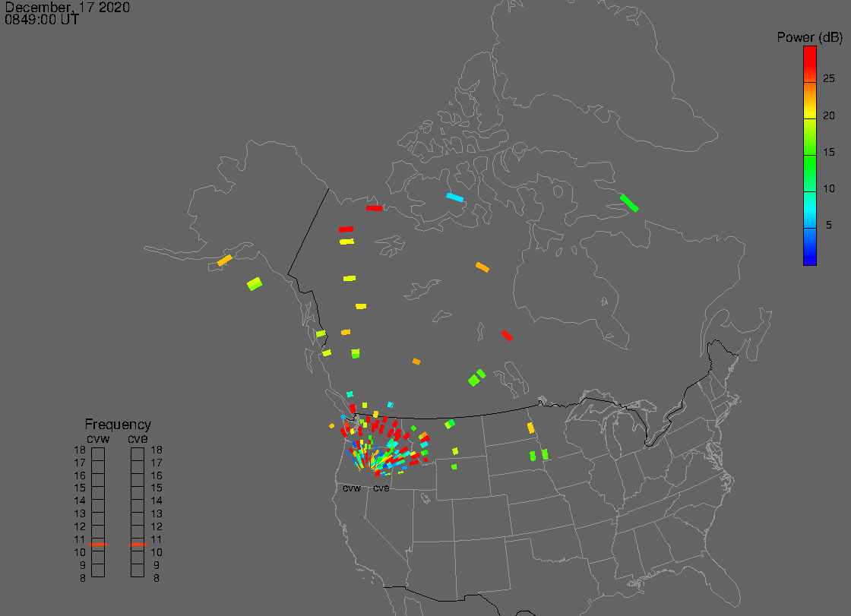Click the 'Frequency' legend heading
Image resolution: width=851 pixels, height=616 pixels.
click(118, 425)
